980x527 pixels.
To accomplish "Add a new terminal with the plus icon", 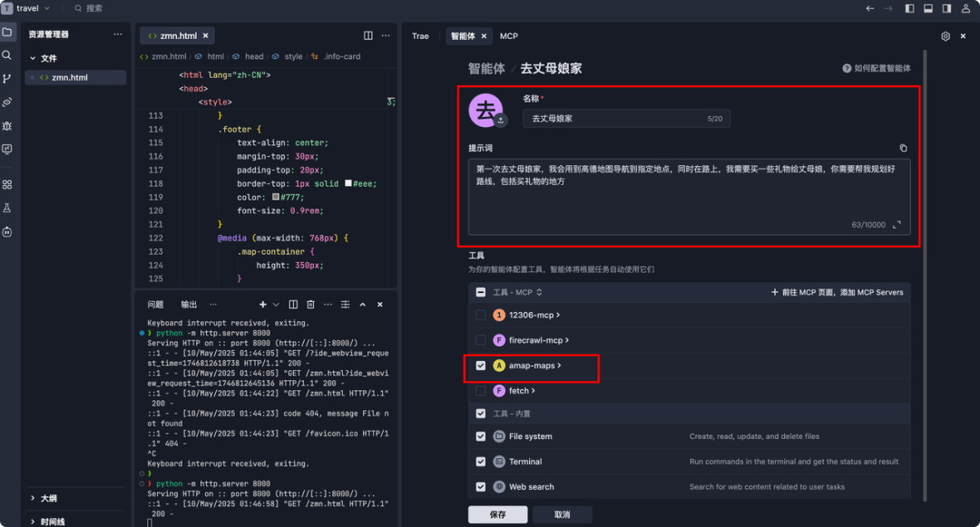I will (x=262, y=305).
